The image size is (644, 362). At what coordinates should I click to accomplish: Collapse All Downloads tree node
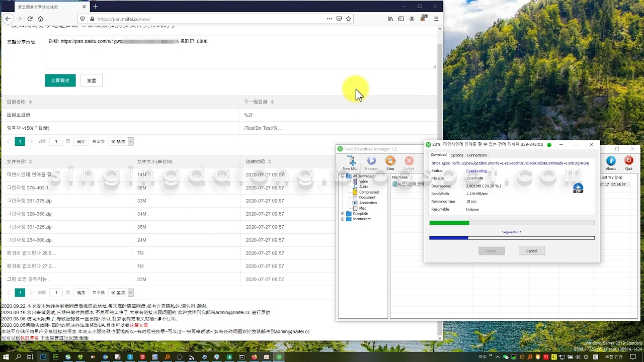[343, 176]
